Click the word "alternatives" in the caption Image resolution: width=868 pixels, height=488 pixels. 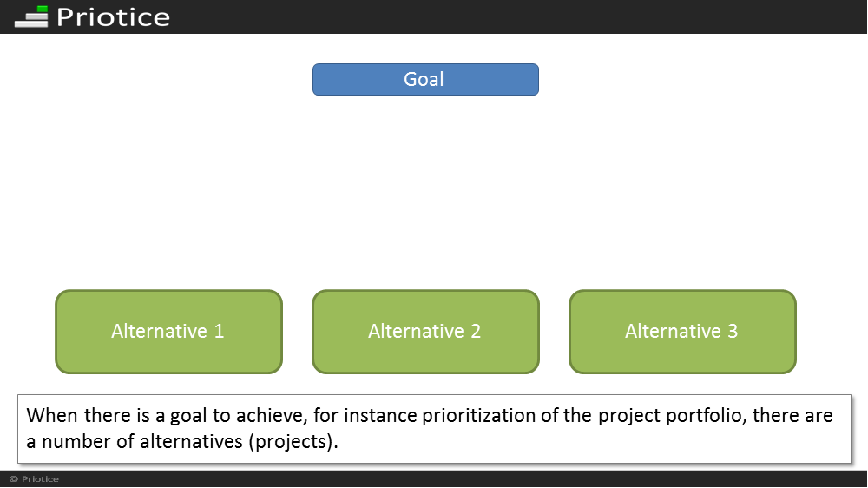191,441
